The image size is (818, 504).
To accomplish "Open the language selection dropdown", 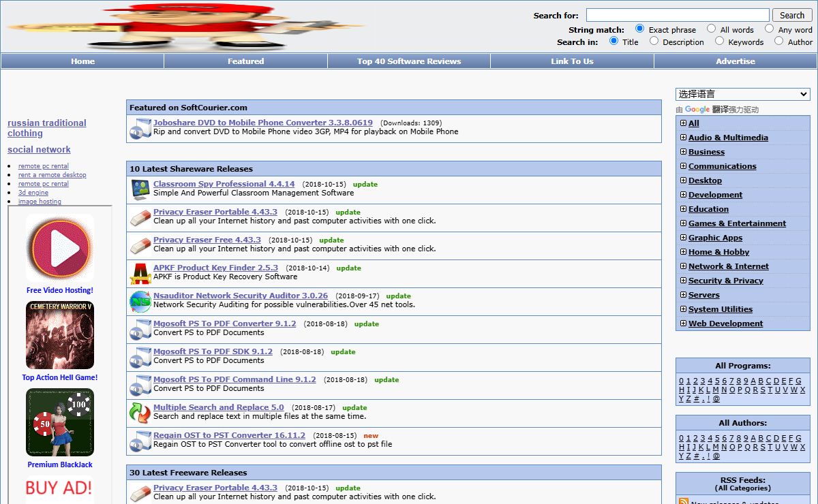I will pos(743,94).
